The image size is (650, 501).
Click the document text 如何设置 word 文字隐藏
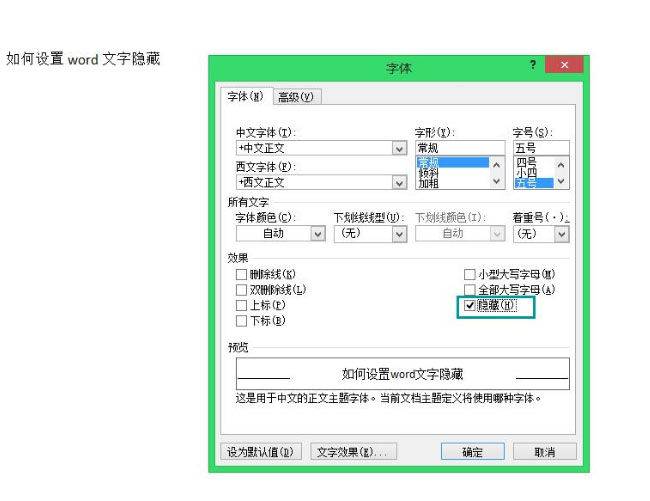(x=83, y=59)
